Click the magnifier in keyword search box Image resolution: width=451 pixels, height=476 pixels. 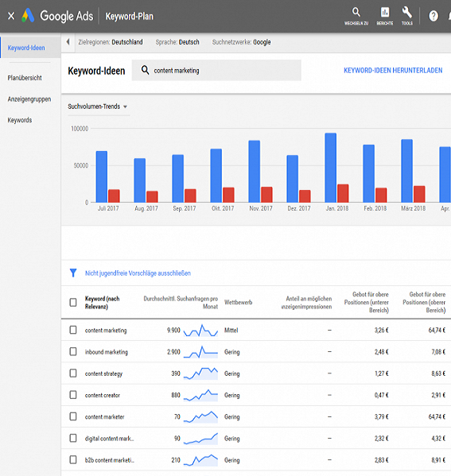145,70
